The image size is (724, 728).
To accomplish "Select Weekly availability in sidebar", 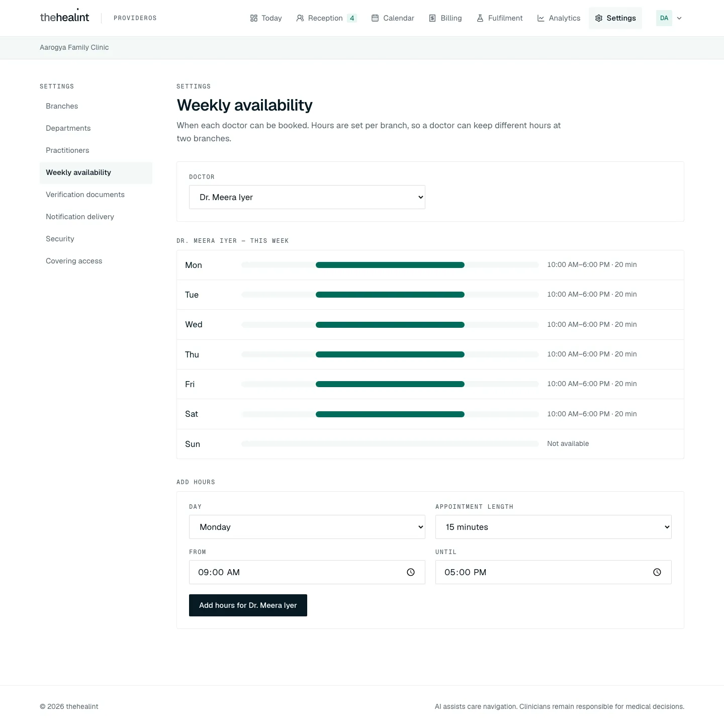I will click(96, 172).
